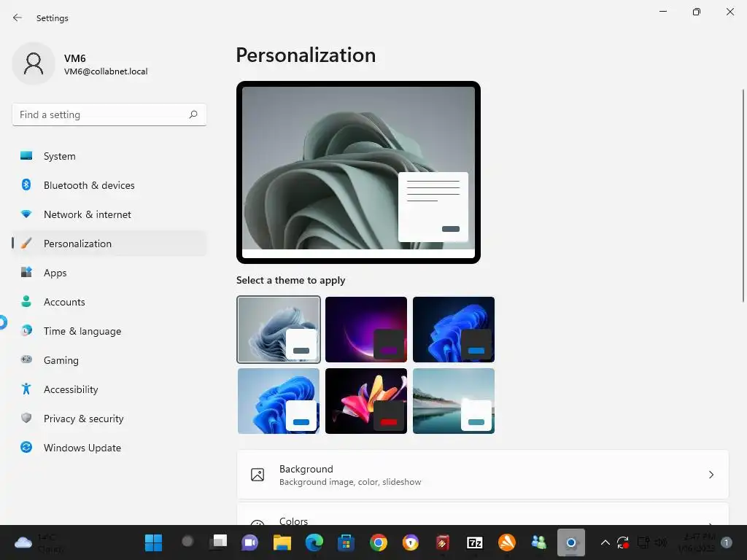Open Task View from the taskbar
The width and height of the screenshot is (747, 560).
click(x=219, y=542)
